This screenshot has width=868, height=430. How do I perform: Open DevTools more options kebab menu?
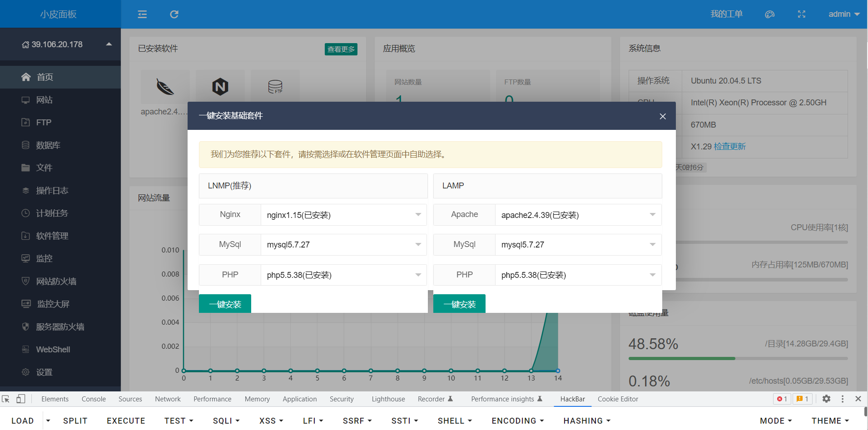(843, 399)
